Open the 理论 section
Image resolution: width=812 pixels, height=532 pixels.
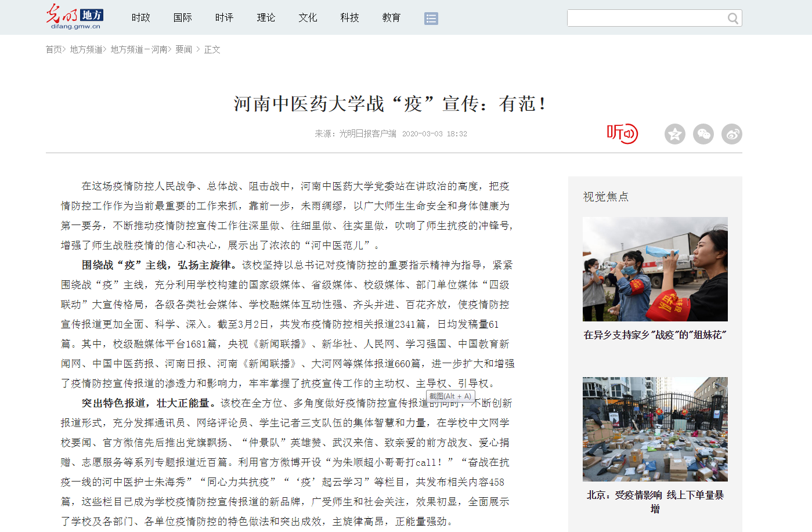tap(266, 18)
